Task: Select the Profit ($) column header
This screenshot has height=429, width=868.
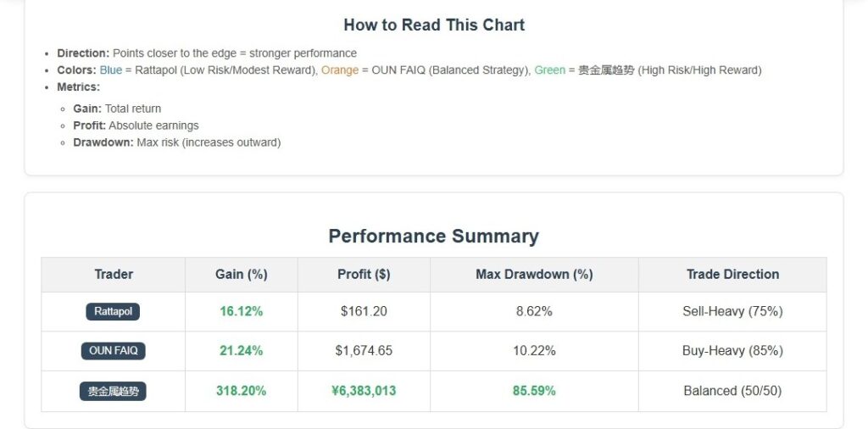Action: click(x=364, y=274)
